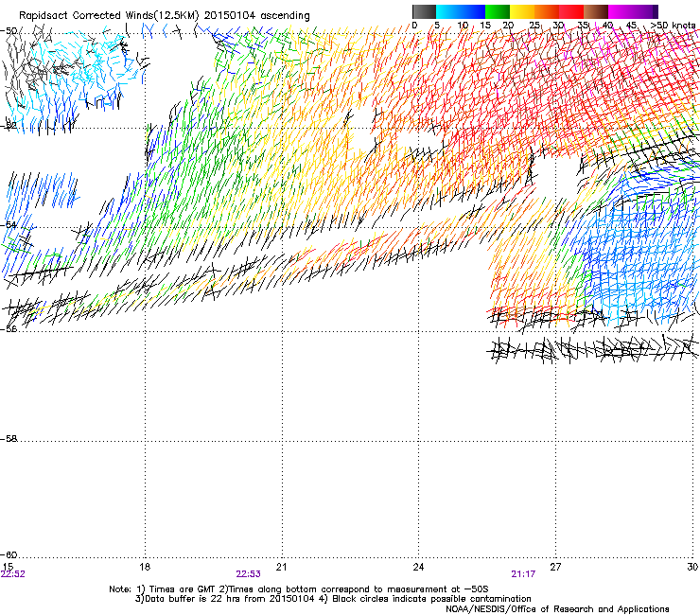
Task: Click the '27' longitude axis label
Action: click(555, 567)
